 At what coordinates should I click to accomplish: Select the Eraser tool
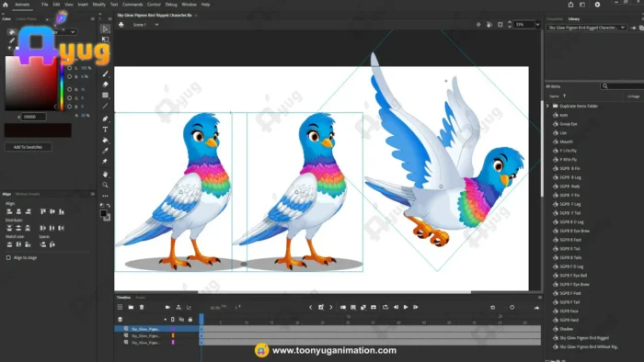[x=105, y=84]
